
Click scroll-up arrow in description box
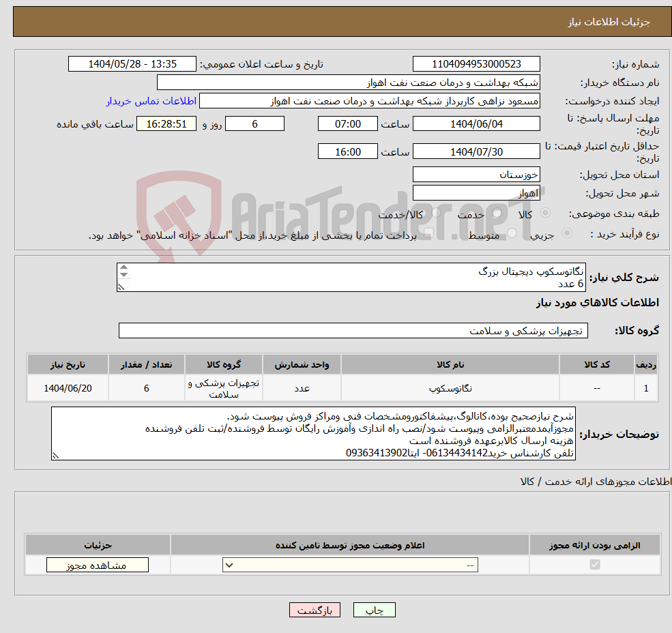coord(124,267)
